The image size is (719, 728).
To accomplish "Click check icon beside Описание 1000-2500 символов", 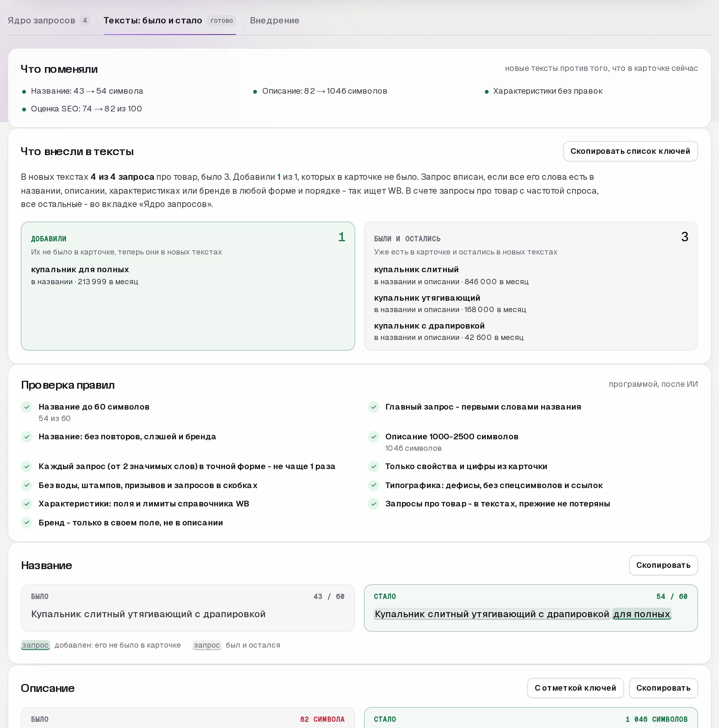I will click(373, 437).
